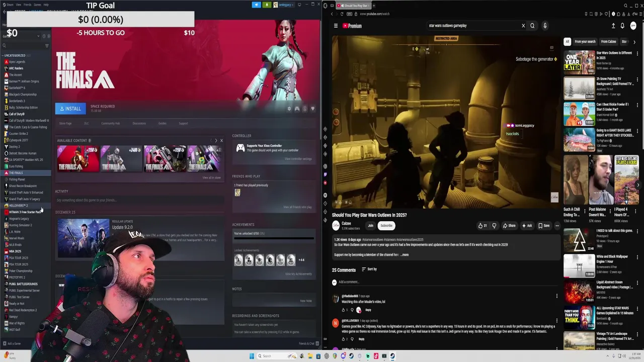Screen dimensions: 644x362
Task: Open 'Star Wars Outlaws is Different' thumbnail
Action: point(579,62)
